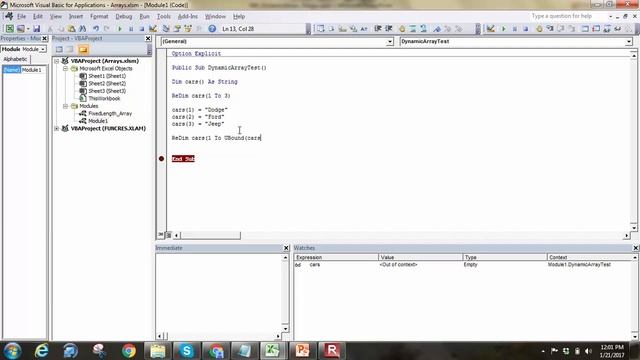Viewport: 640px width, 360px height.
Task: Click the Expression column header in Watches
Action: point(336,257)
